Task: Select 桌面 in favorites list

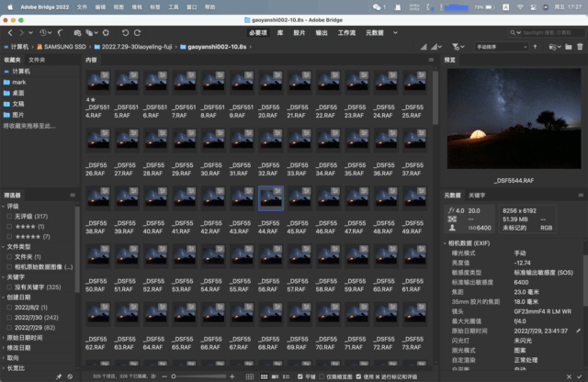Action: 18,93
